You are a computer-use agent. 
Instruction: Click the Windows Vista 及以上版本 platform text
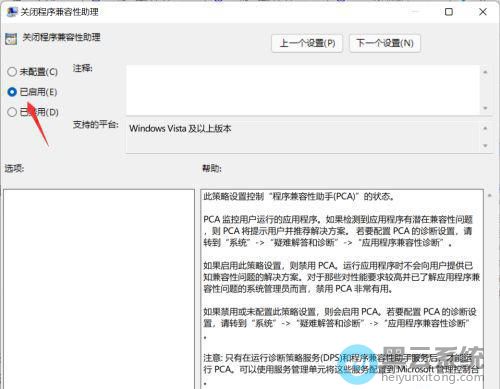180,128
